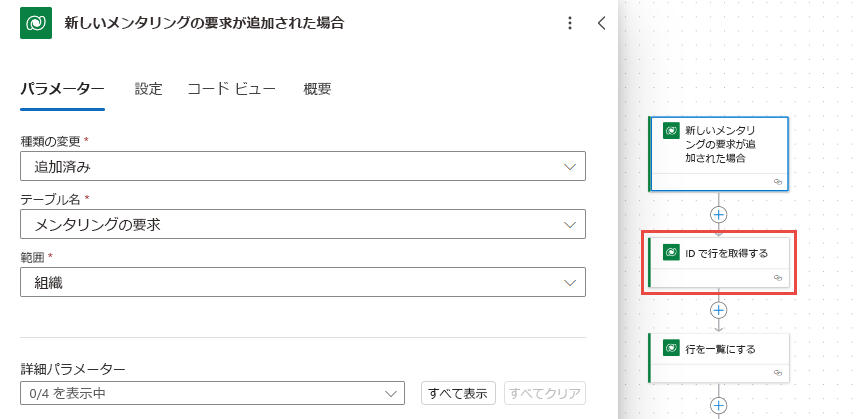The height and width of the screenshot is (419, 857).
Task: Add a step below 'ID で行を取得する'
Action: click(719, 310)
